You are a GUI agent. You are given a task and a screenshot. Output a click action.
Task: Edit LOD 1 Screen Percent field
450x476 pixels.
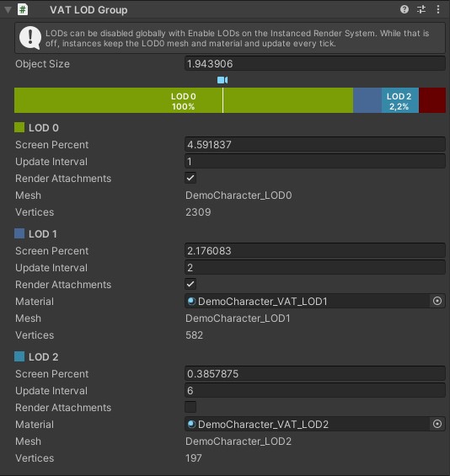coord(315,251)
